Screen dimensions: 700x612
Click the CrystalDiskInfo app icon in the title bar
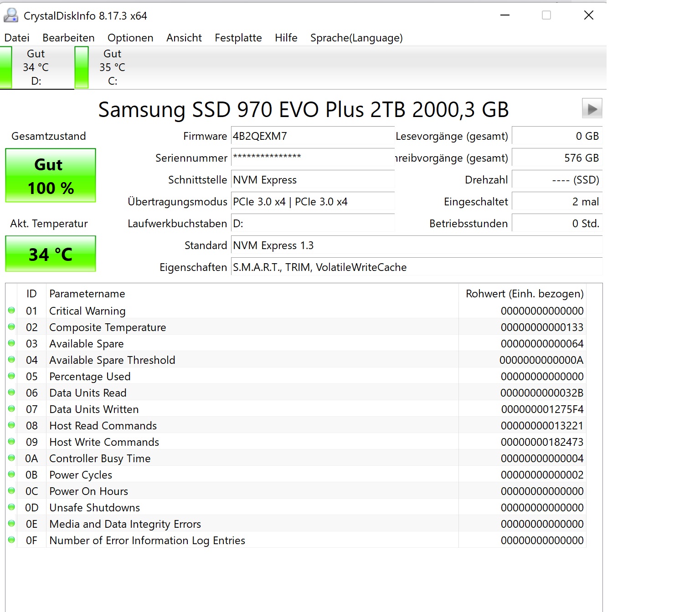(x=11, y=15)
